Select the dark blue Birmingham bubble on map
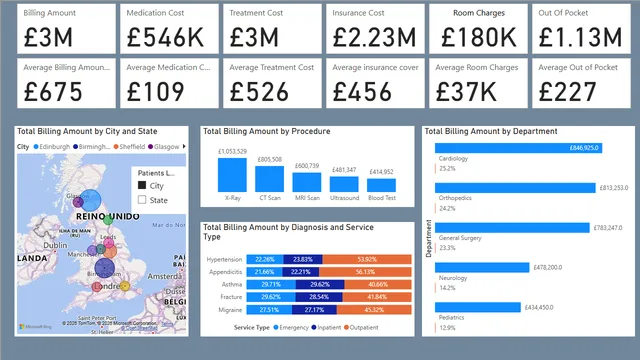Screen dimensions: 640x360 (104, 268)
